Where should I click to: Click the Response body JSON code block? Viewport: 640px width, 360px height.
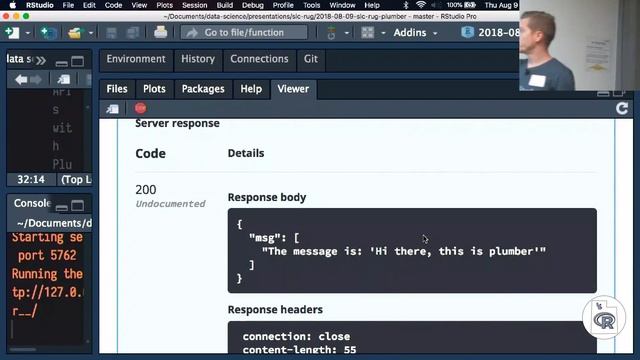point(412,251)
